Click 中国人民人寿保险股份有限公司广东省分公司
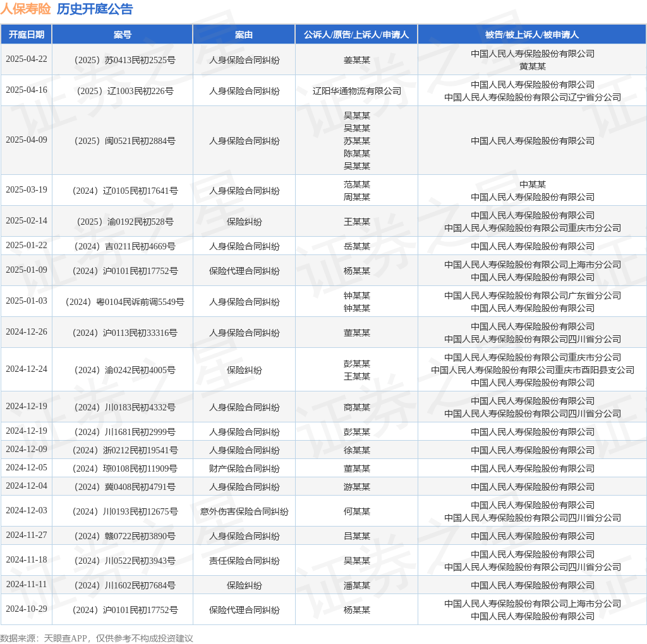Viewport: 647px width, 644px height. tap(533, 295)
